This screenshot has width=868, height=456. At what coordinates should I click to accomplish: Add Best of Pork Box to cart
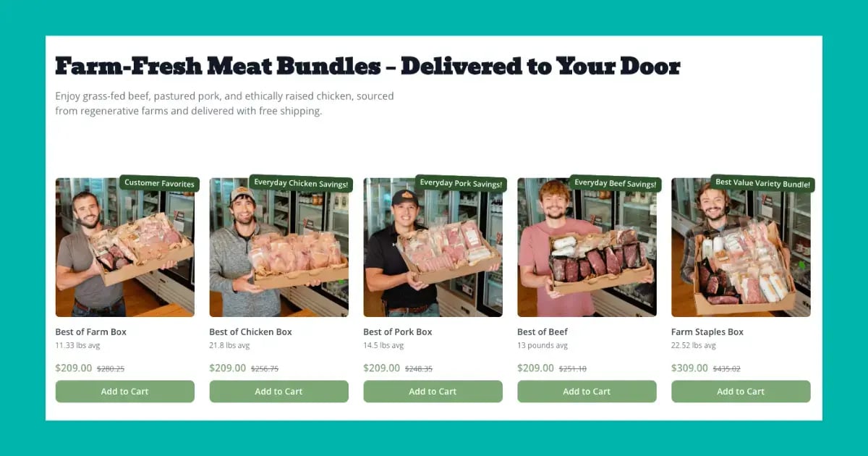(x=433, y=392)
